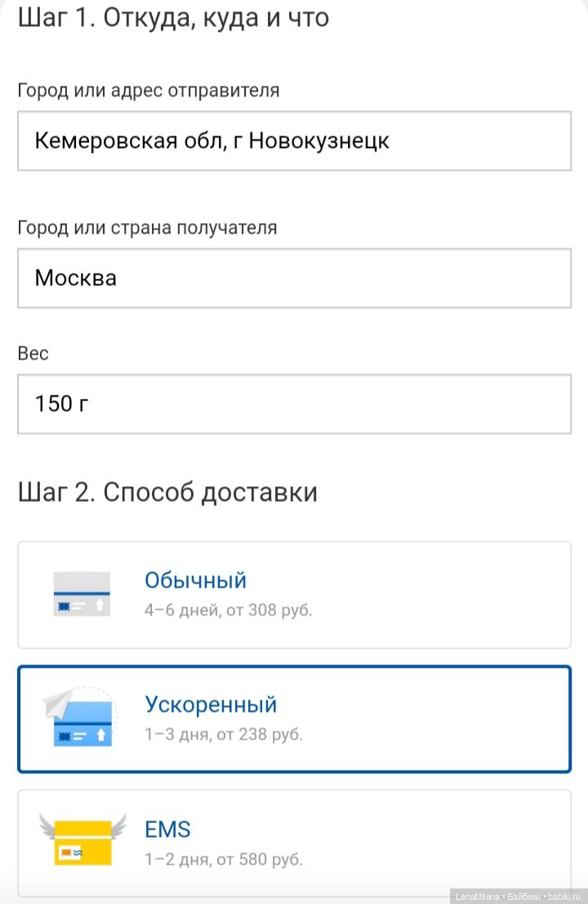This screenshot has width=588, height=904.
Task: Click the Шаг 2. Способ доставки heading
Action: pos(167,493)
